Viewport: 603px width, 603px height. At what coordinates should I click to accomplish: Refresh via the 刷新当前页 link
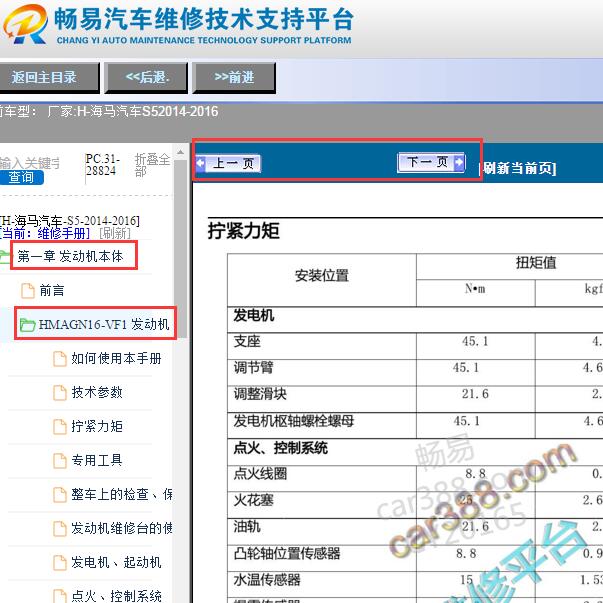point(518,168)
